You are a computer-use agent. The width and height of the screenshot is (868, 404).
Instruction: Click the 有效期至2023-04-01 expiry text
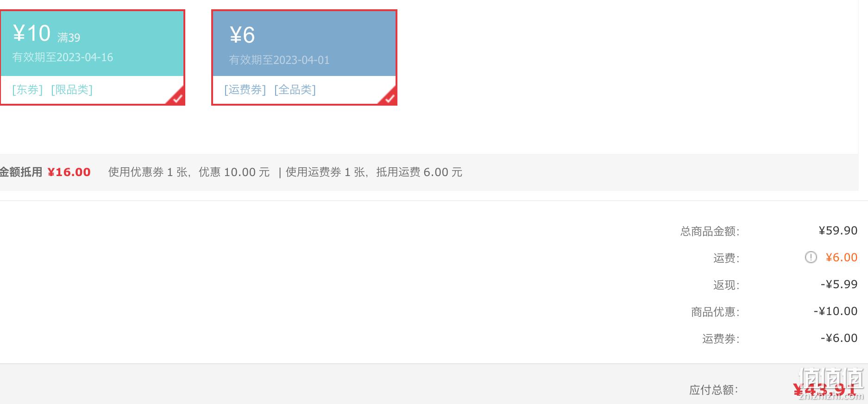pyautogui.click(x=279, y=60)
